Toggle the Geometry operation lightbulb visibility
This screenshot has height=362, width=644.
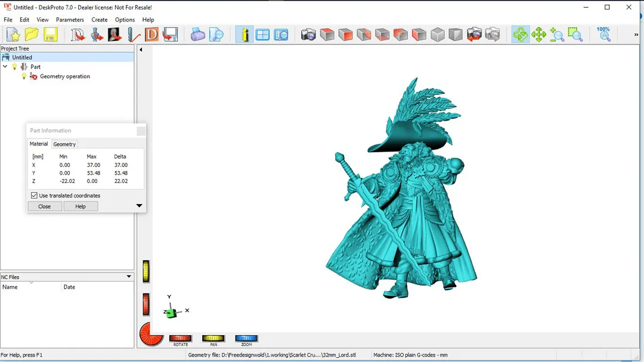(24, 76)
